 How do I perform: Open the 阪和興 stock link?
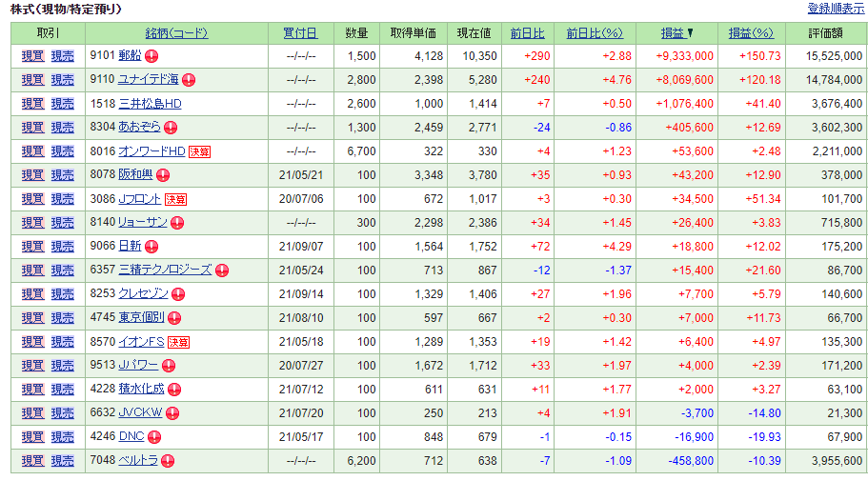[x=135, y=175]
